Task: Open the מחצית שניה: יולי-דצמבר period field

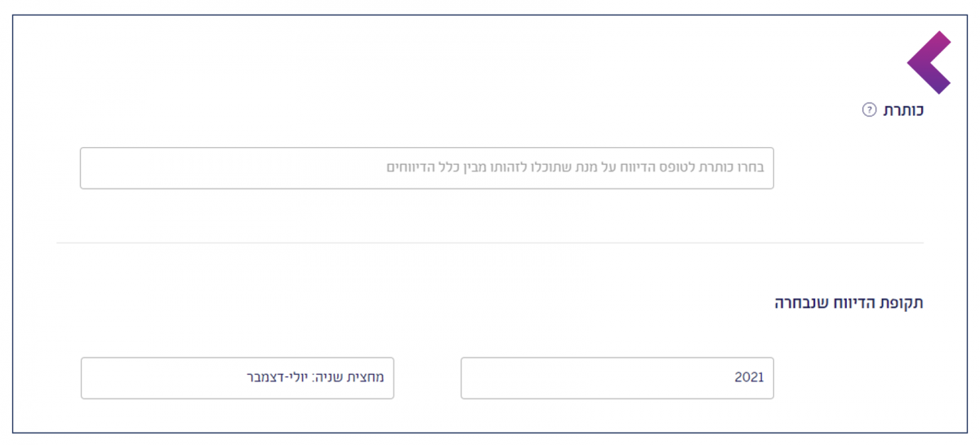Action: click(237, 378)
